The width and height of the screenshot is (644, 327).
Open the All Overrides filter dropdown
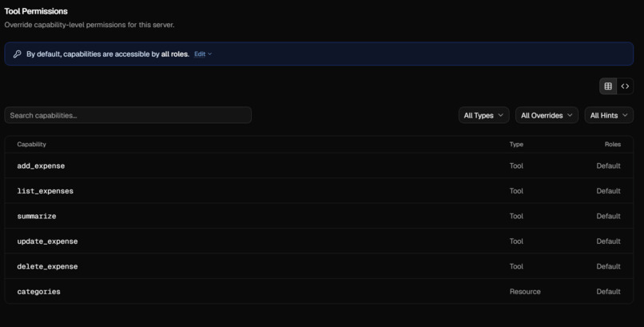547,115
